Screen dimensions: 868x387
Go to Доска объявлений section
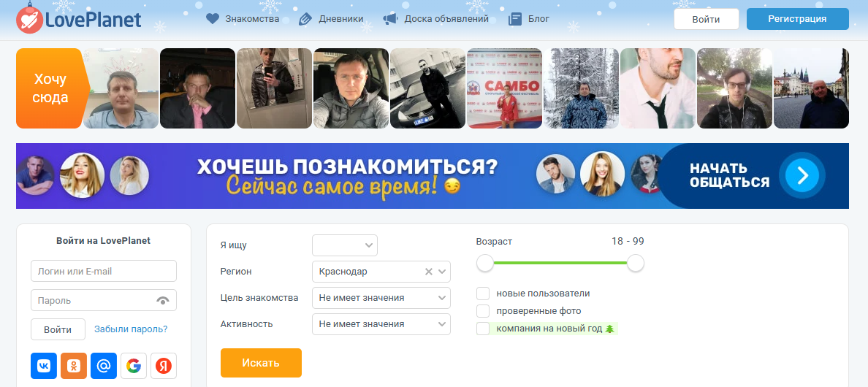[436, 19]
